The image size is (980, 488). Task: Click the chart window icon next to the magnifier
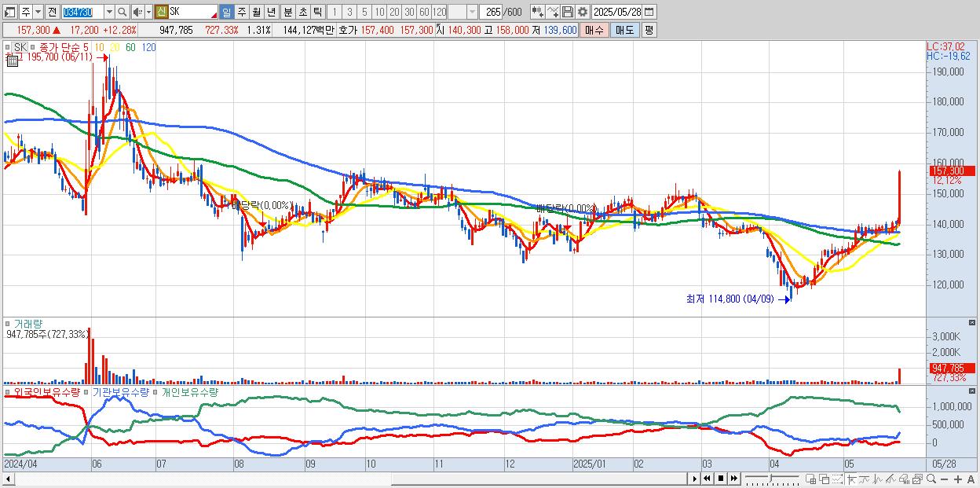point(918,479)
